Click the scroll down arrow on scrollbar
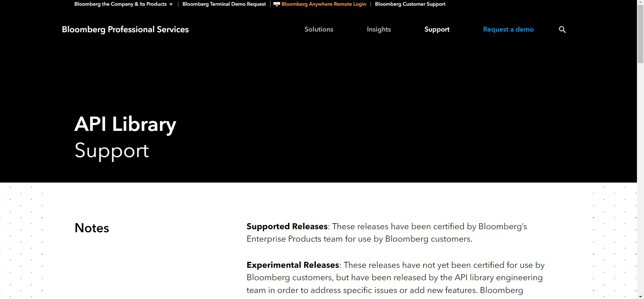 pos(640,296)
